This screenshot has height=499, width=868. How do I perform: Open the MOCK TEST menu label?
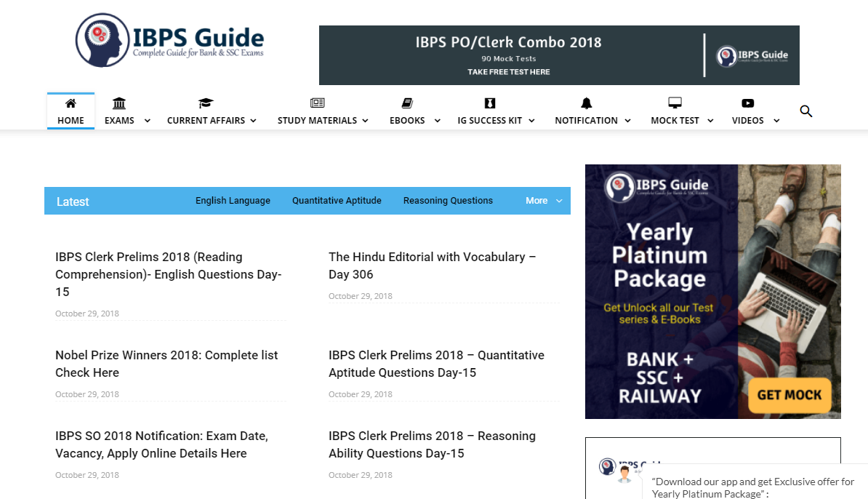[675, 121]
